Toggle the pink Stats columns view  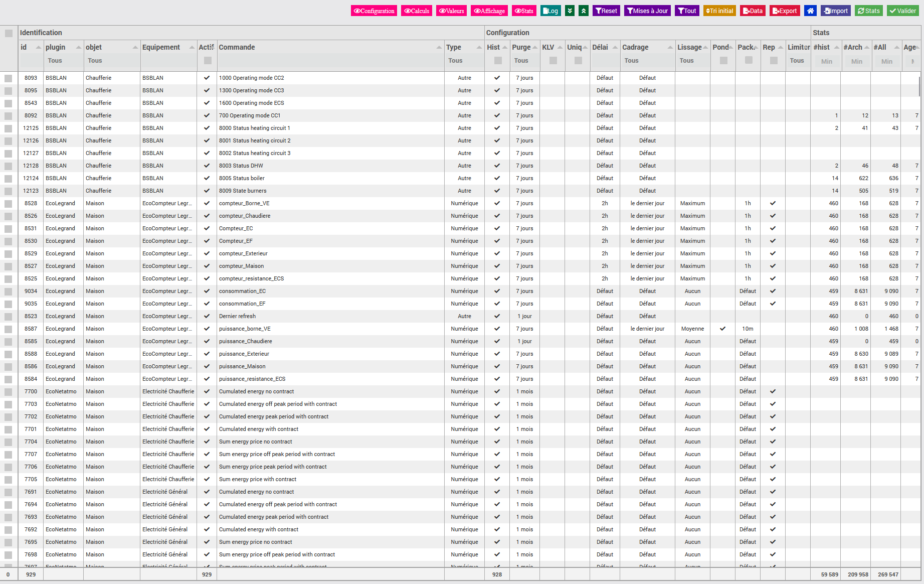tap(524, 11)
